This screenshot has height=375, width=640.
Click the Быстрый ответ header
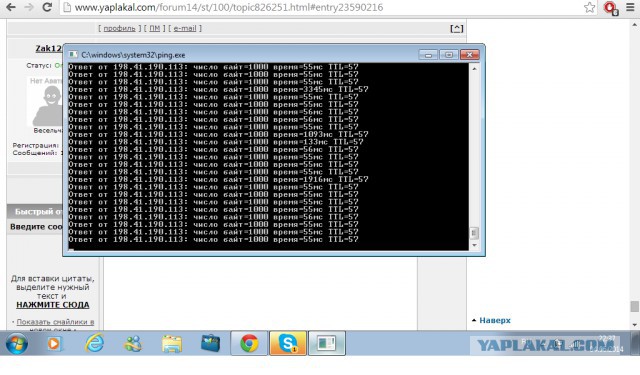[39, 211]
